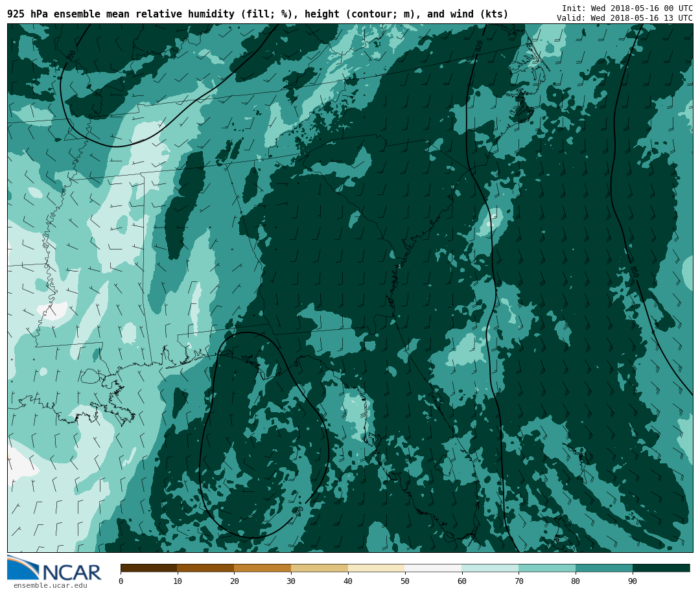Click the 20-30 orange-brown color swatch
Viewport: 700px width, 593px height.
point(262,568)
